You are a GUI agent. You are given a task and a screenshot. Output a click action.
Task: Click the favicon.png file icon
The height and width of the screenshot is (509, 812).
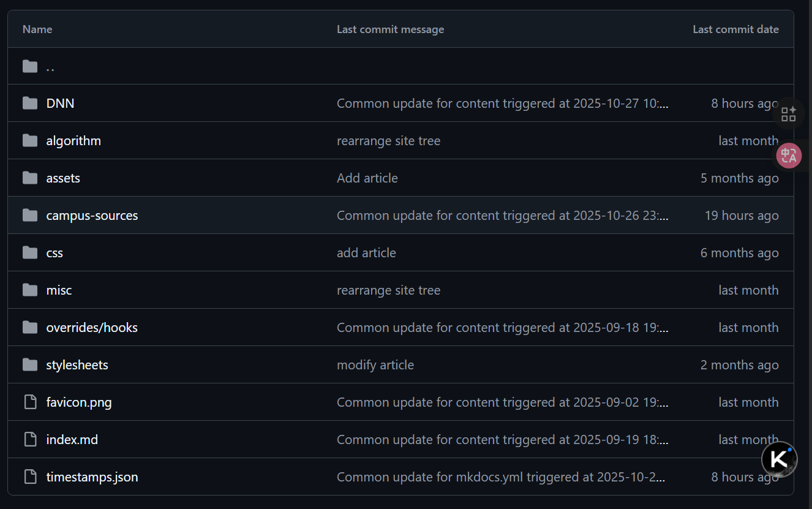click(x=30, y=402)
